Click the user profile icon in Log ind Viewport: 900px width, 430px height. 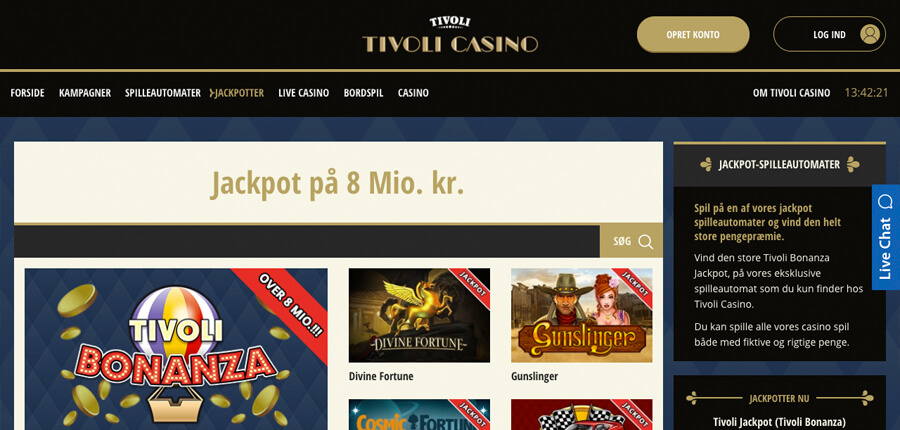click(870, 34)
